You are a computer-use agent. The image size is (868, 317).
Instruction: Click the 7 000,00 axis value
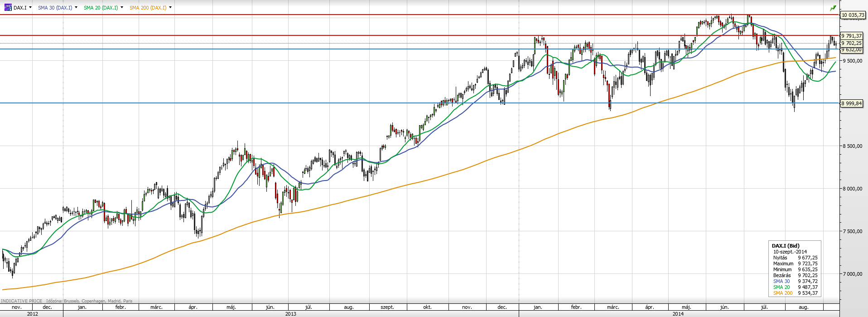852,274
